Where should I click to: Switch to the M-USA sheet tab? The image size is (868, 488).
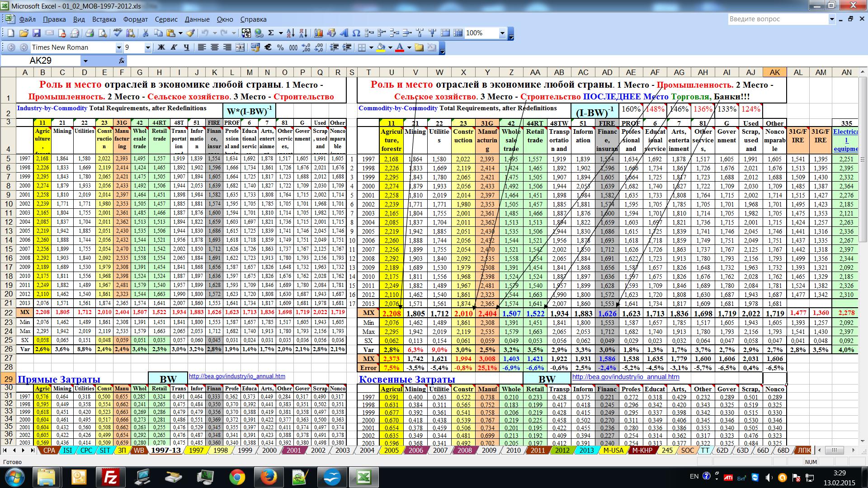tap(613, 450)
